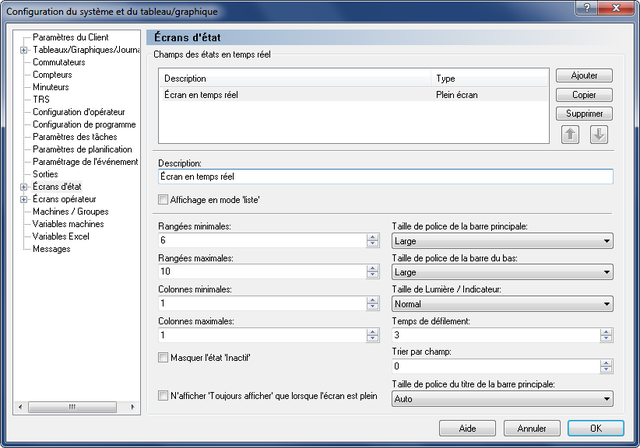
Task: Decrease Trier par champ spinner value
Action: click(x=606, y=370)
